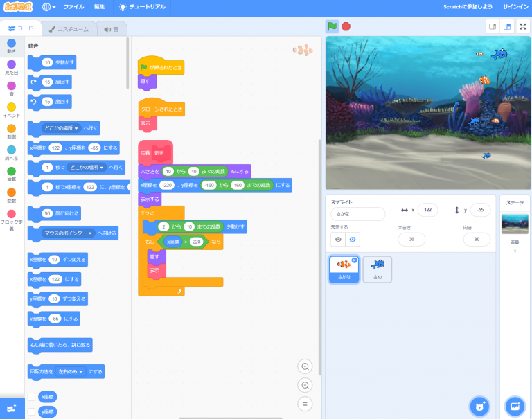Click the Scratchに参加しよう link
This screenshot has height=419, width=532.
click(x=468, y=7)
